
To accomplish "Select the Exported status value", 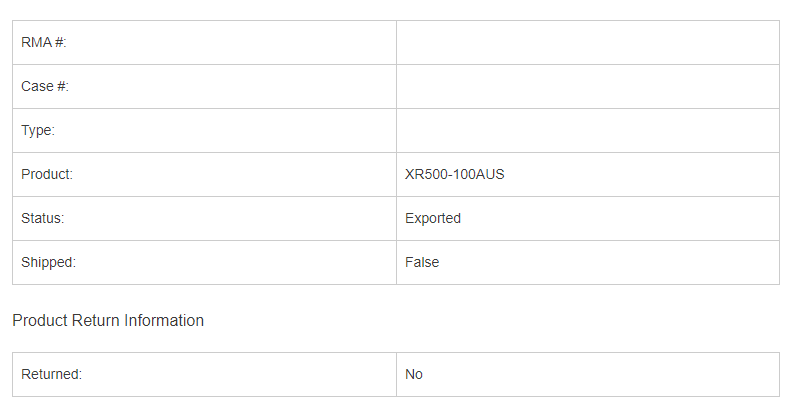I will coord(433,218).
